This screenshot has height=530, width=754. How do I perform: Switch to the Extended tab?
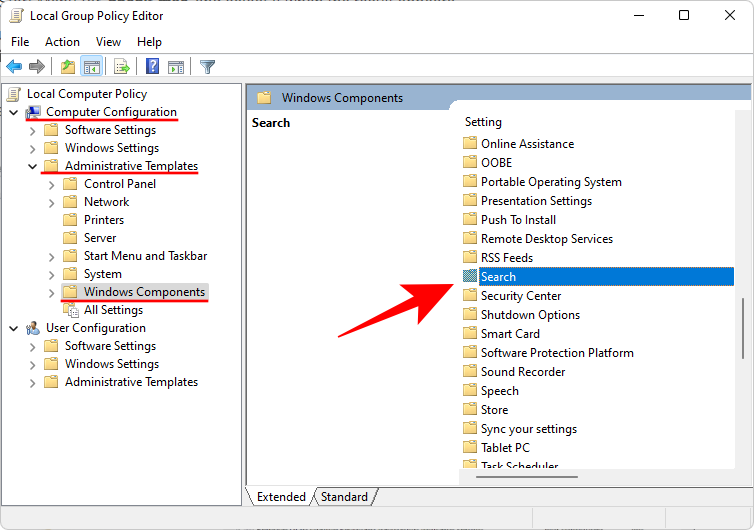coord(282,497)
